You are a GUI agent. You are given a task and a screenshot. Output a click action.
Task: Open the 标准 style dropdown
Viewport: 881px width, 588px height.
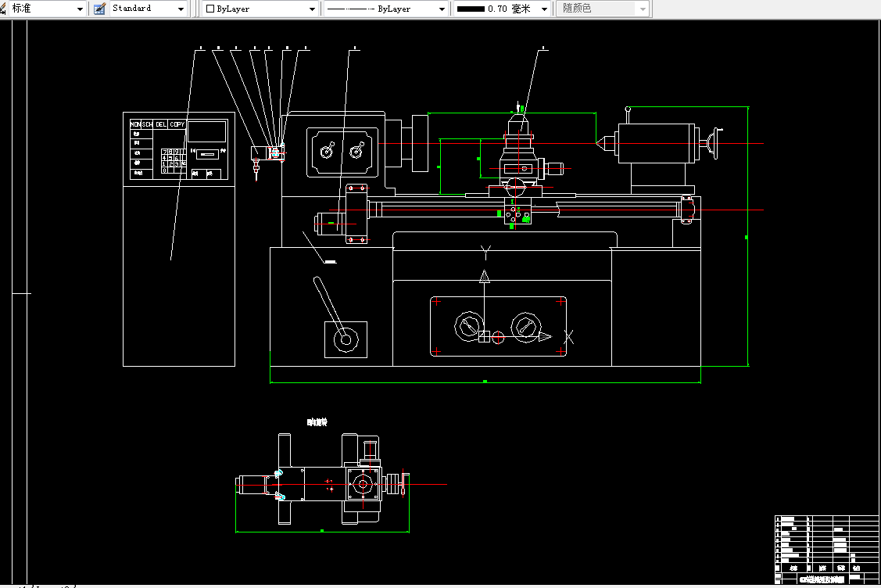(x=80, y=9)
